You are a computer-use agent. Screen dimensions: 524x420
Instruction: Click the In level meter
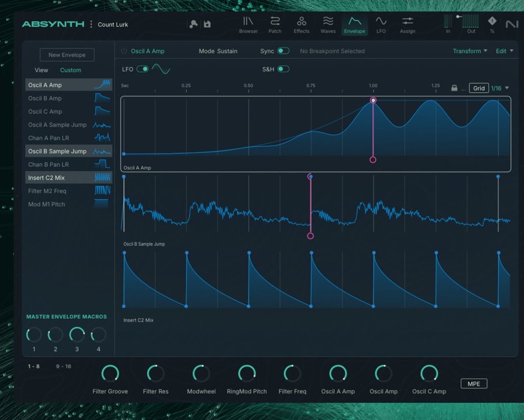pyautogui.click(x=448, y=21)
